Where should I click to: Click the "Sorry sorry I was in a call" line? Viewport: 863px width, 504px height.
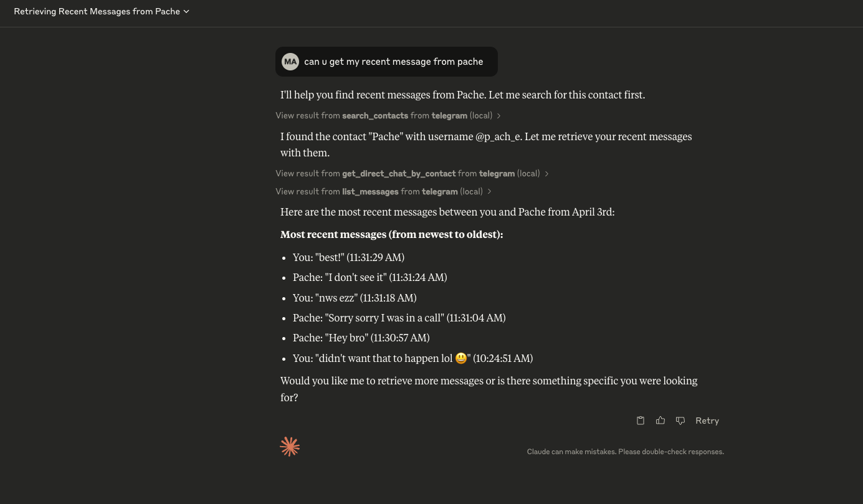click(x=399, y=318)
